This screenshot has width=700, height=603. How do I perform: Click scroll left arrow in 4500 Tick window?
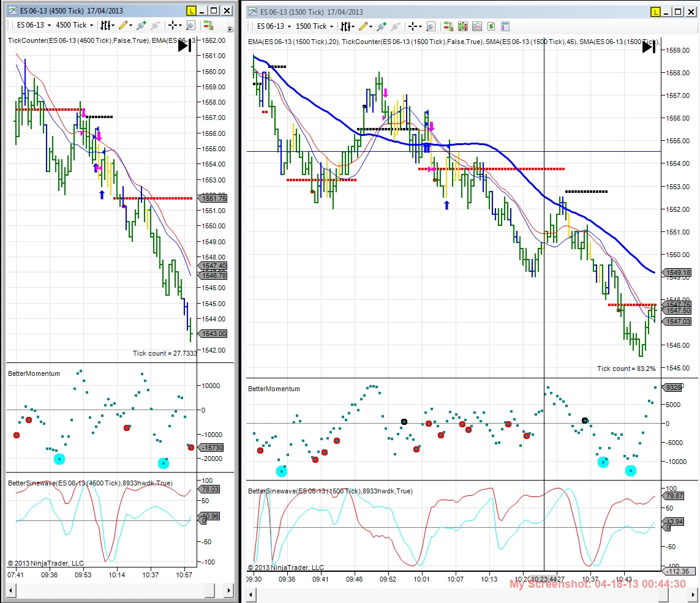click(10, 591)
